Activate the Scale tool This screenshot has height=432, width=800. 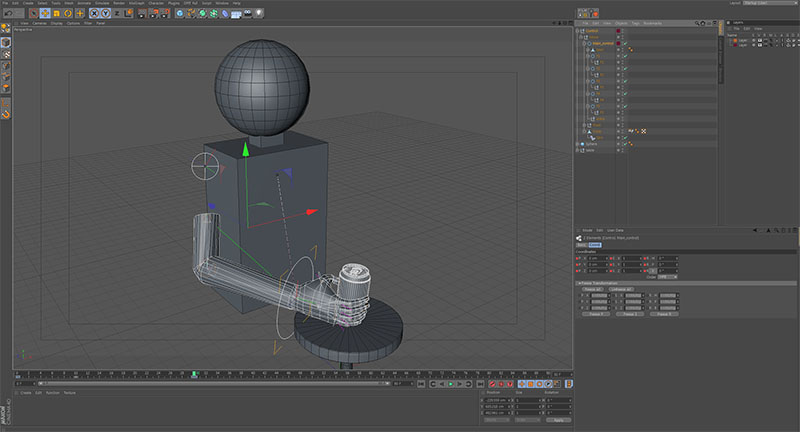pyautogui.click(x=56, y=13)
